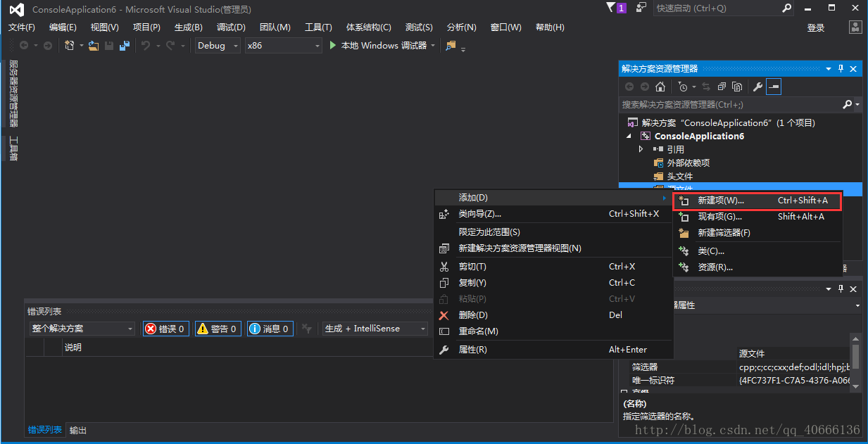Select 类向导(Z)... in the context menu
This screenshot has height=444, width=868.
pyautogui.click(x=553, y=214)
